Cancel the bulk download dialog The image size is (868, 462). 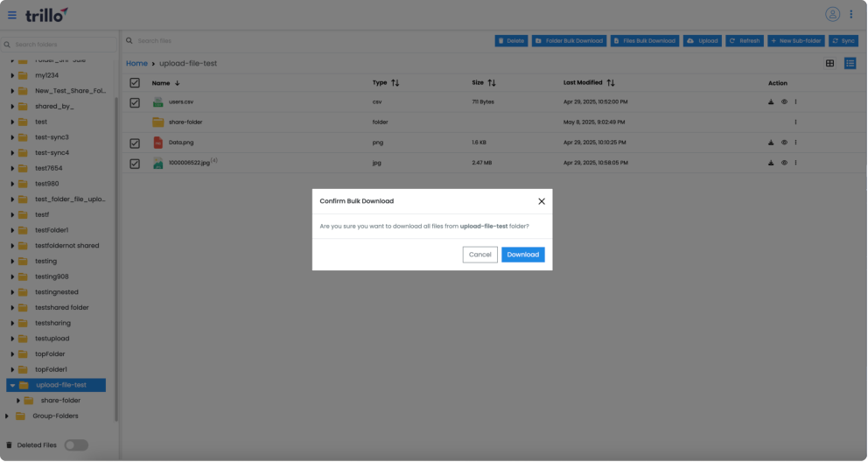point(480,255)
